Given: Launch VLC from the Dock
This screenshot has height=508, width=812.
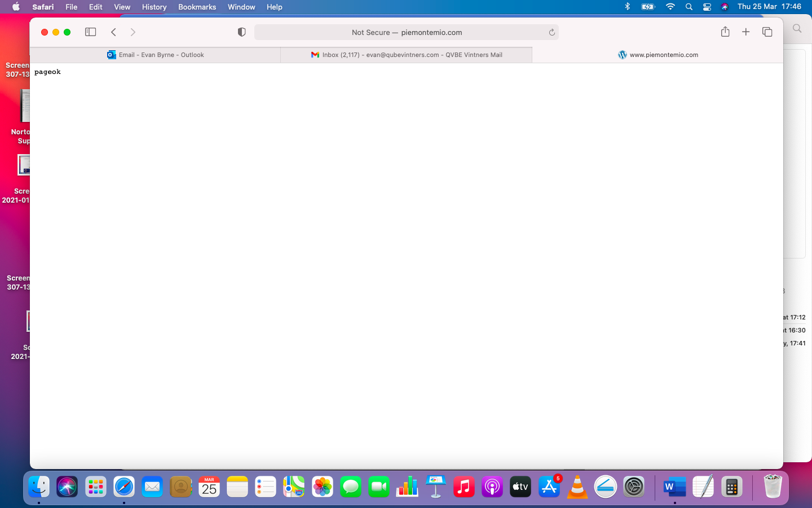Looking at the screenshot, I should (577, 487).
